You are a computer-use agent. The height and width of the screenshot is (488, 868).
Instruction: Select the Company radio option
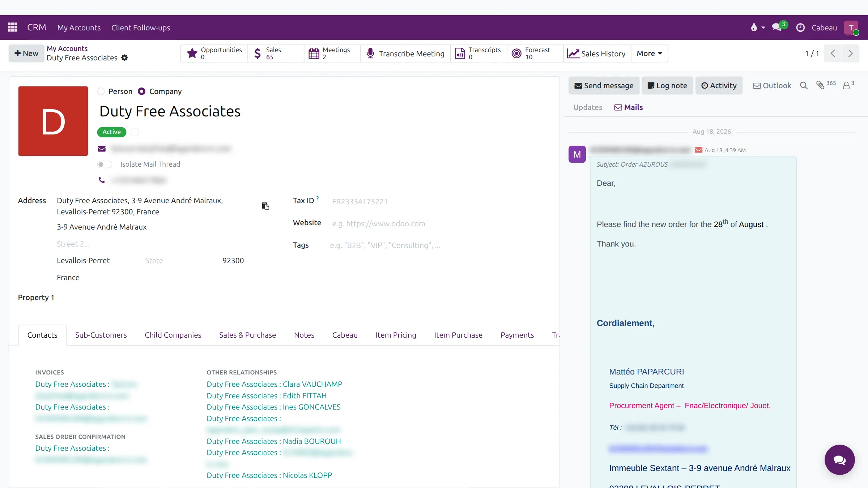click(142, 91)
